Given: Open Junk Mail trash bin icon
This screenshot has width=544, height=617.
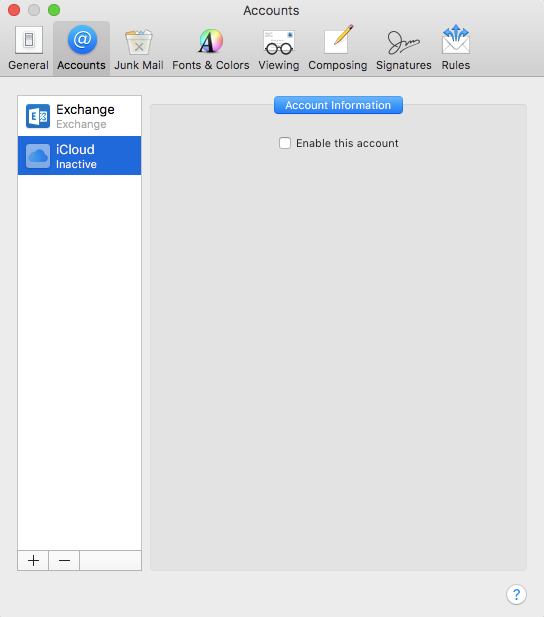Looking at the screenshot, I should (x=139, y=41).
